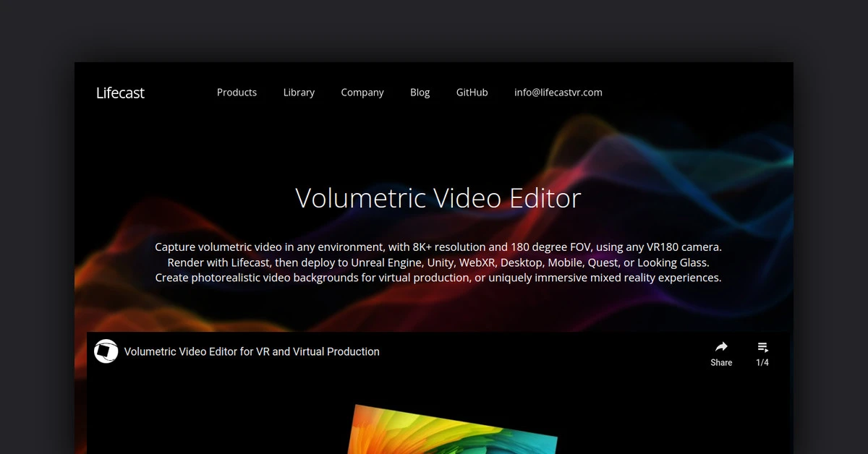The width and height of the screenshot is (868, 454).
Task: Click the info@lifecastvr.com email link
Action: [x=558, y=93]
